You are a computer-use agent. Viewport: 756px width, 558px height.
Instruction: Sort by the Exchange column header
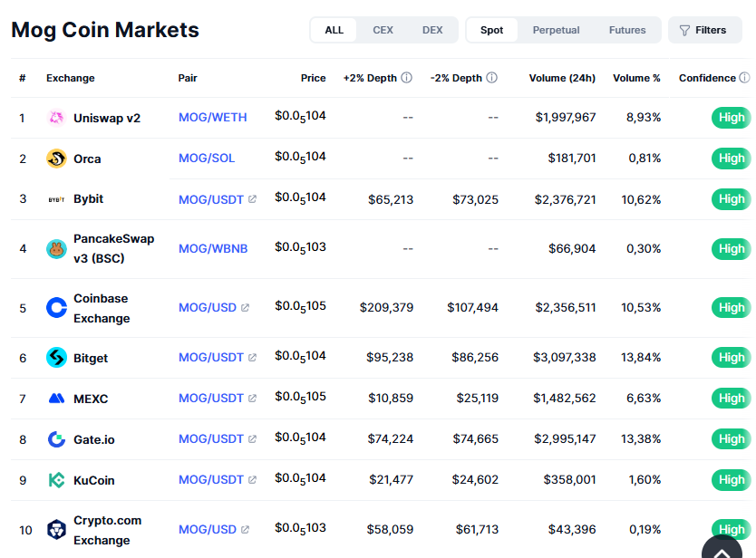tap(71, 78)
